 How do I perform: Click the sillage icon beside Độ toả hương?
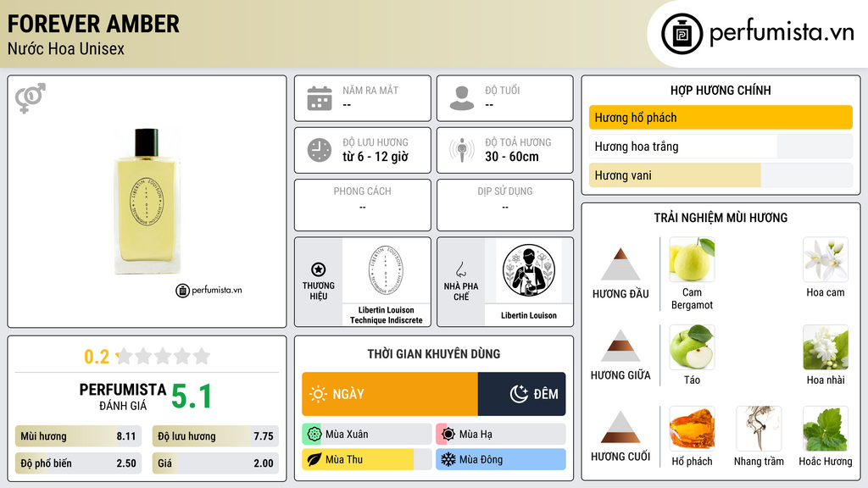462,150
